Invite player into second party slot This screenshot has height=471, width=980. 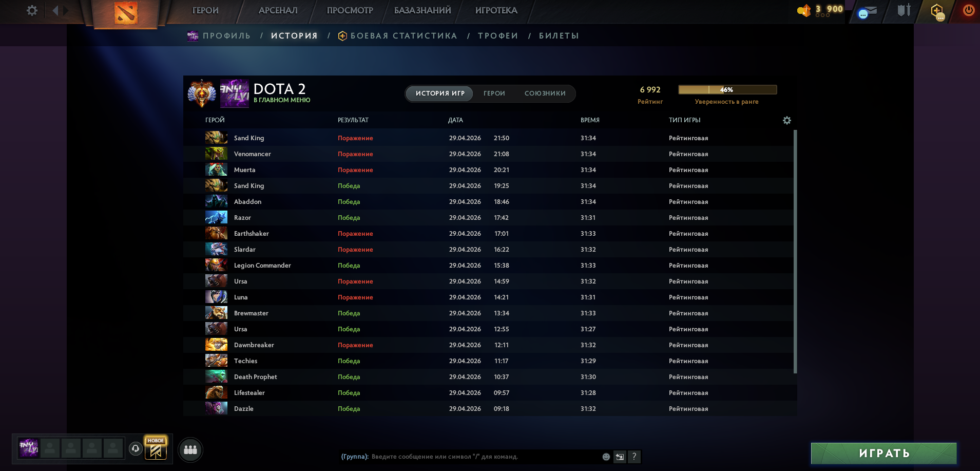coord(50,448)
